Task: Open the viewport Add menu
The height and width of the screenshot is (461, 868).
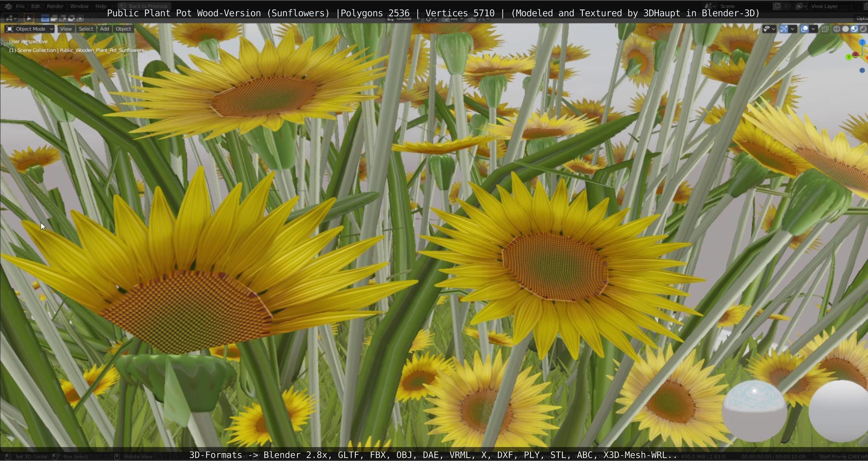Action: (105, 29)
